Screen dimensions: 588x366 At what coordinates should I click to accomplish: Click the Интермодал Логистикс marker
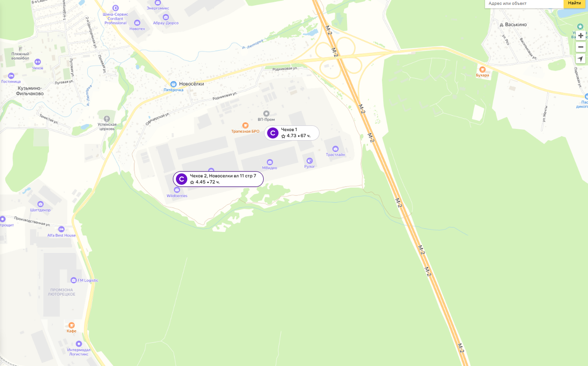(x=79, y=344)
